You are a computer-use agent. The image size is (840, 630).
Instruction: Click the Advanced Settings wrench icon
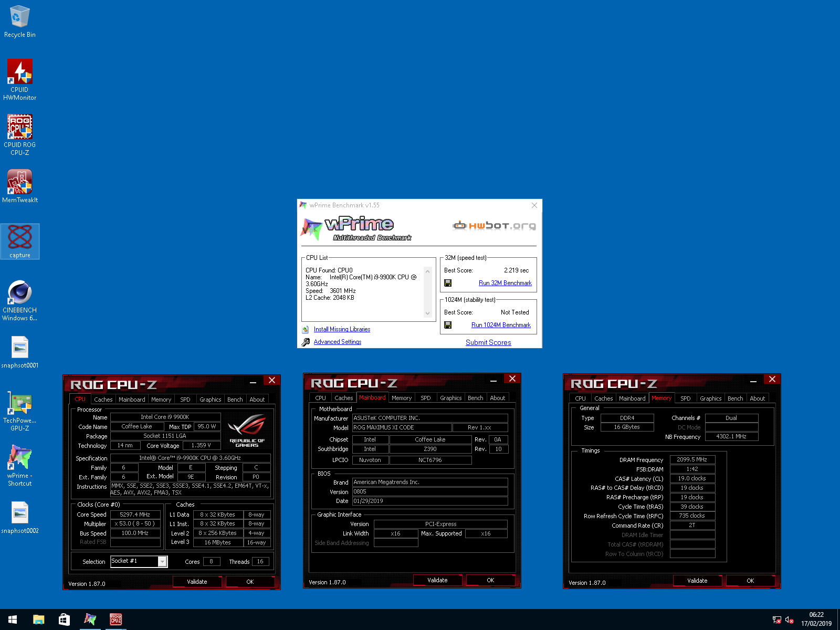pos(306,342)
